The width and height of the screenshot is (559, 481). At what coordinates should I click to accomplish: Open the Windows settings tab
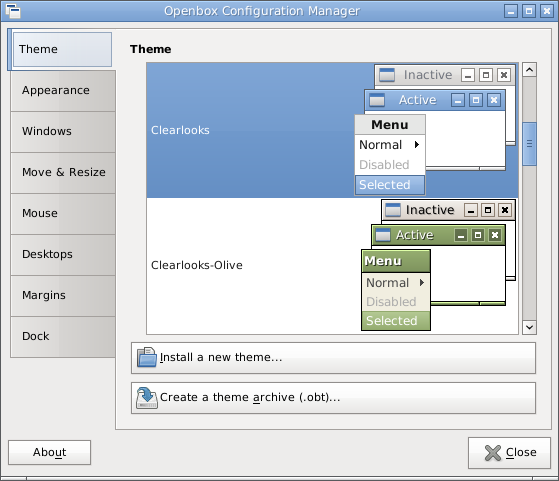point(63,132)
